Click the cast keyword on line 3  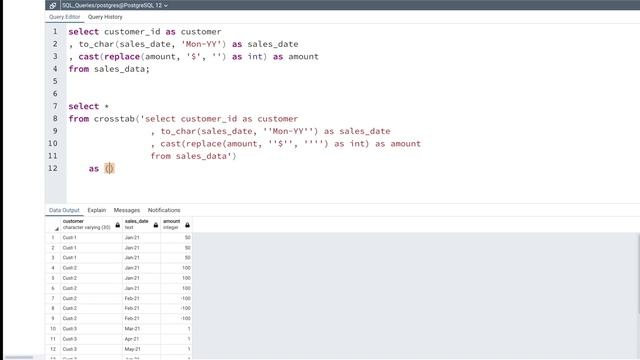coord(89,57)
